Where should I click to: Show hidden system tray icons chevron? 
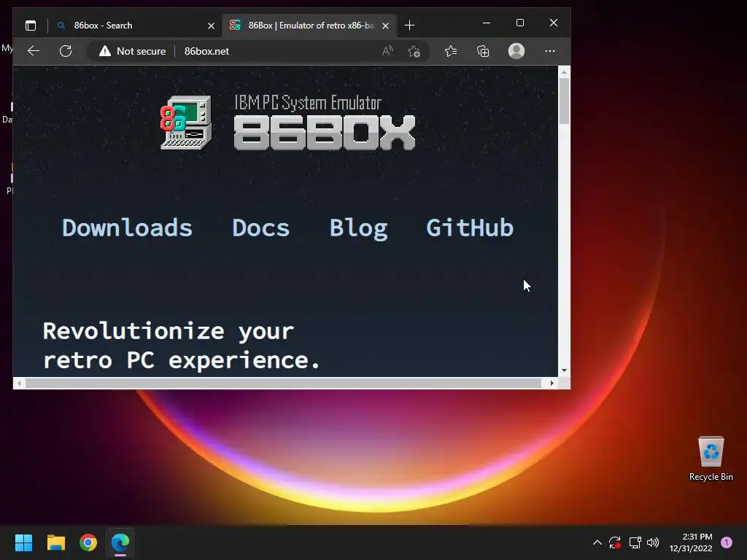[597, 542]
